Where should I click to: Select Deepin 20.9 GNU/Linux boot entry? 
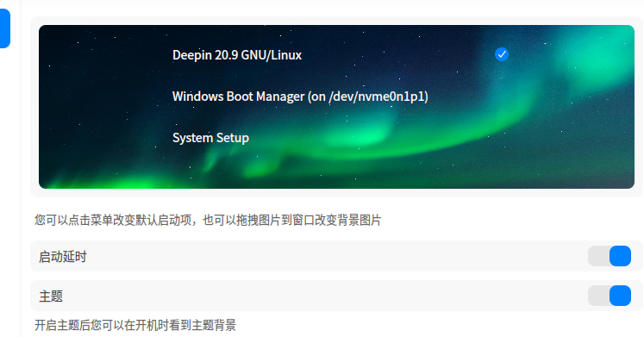[x=237, y=55]
